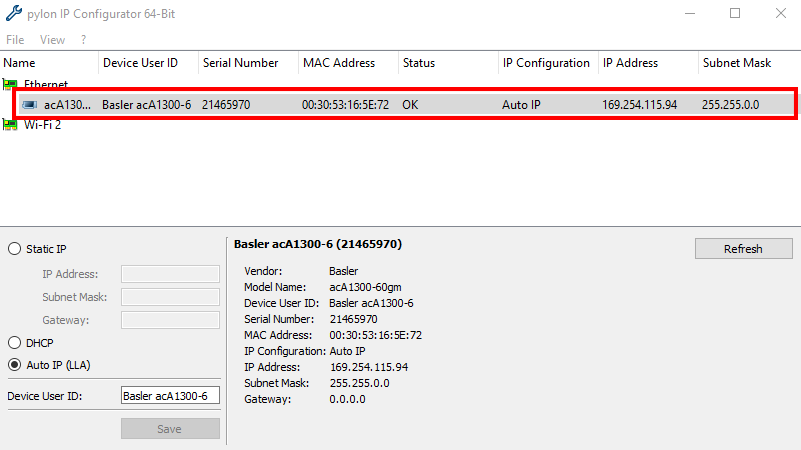The height and width of the screenshot is (450, 801).
Task: Select the Wi-Fi 2 tree entry
Action: 42,125
